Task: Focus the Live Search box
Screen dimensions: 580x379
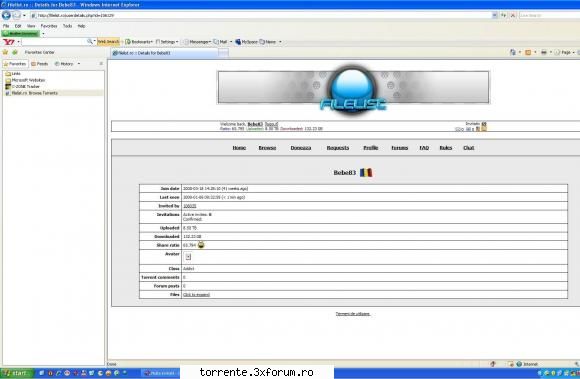Action: [x=549, y=16]
